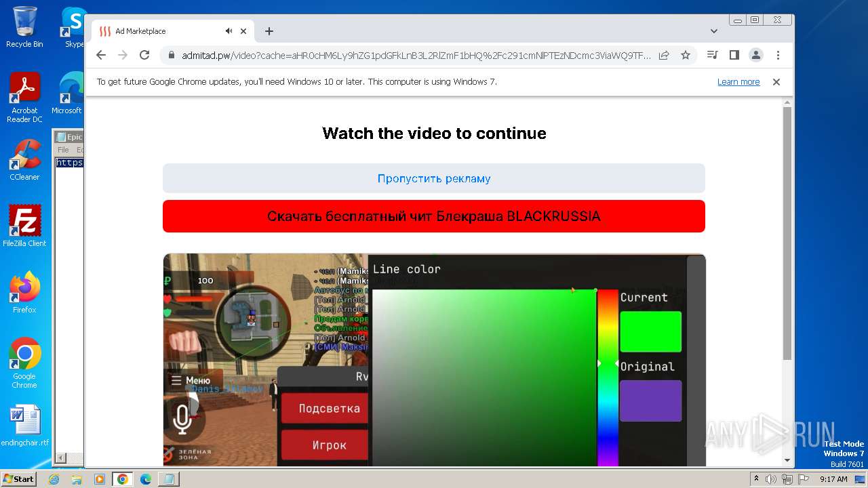
Task: Reload the page with the refresh icon
Action: (x=144, y=56)
